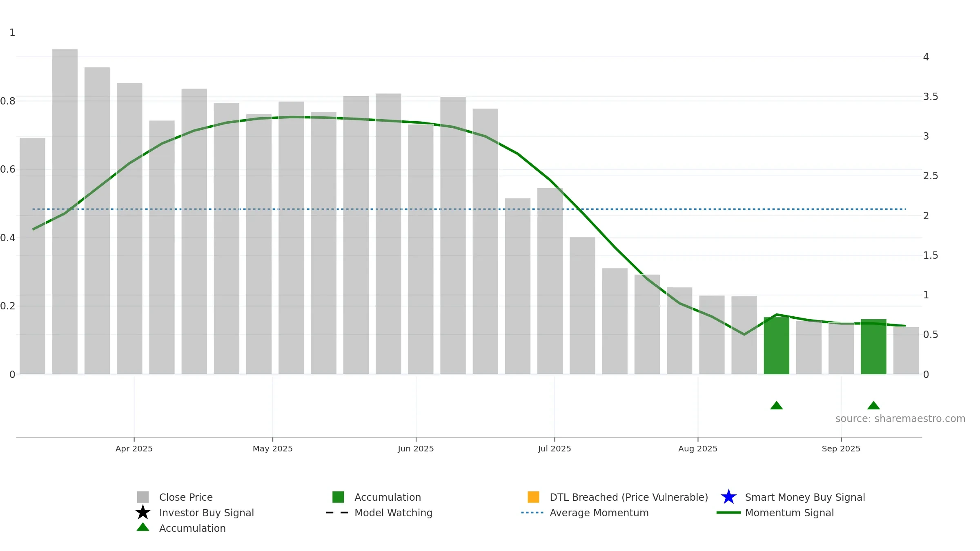Click the orange DTL Breached legend swatch
980x551 pixels.
click(533, 497)
